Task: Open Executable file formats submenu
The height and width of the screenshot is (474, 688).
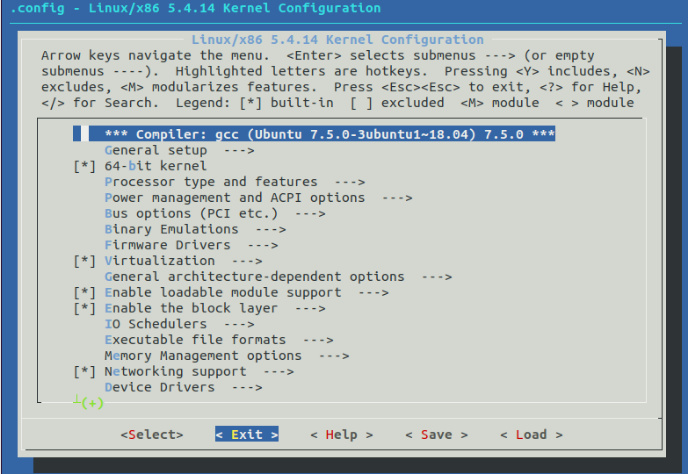Action: pyautogui.click(x=219, y=340)
